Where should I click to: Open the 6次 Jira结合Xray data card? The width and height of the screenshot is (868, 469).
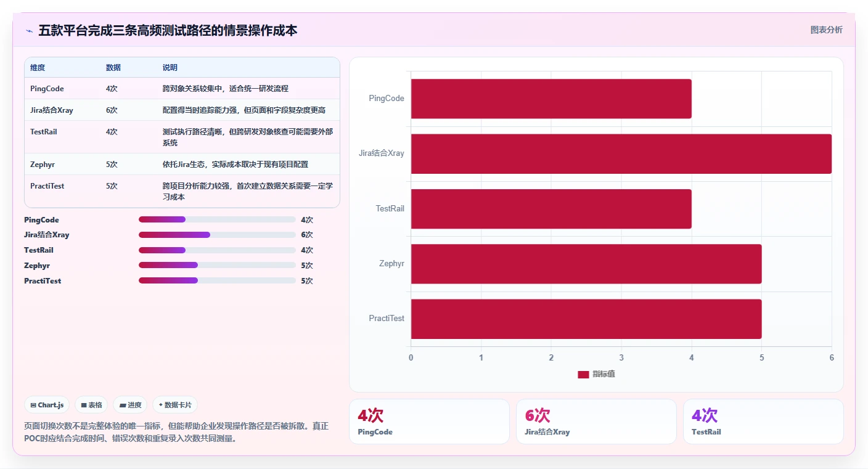click(596, 422)
